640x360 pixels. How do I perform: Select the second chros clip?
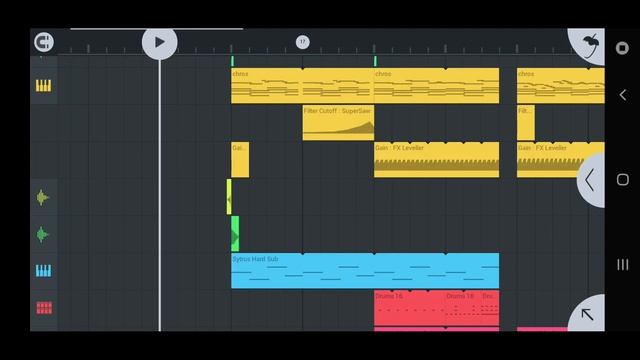point(436,86)
